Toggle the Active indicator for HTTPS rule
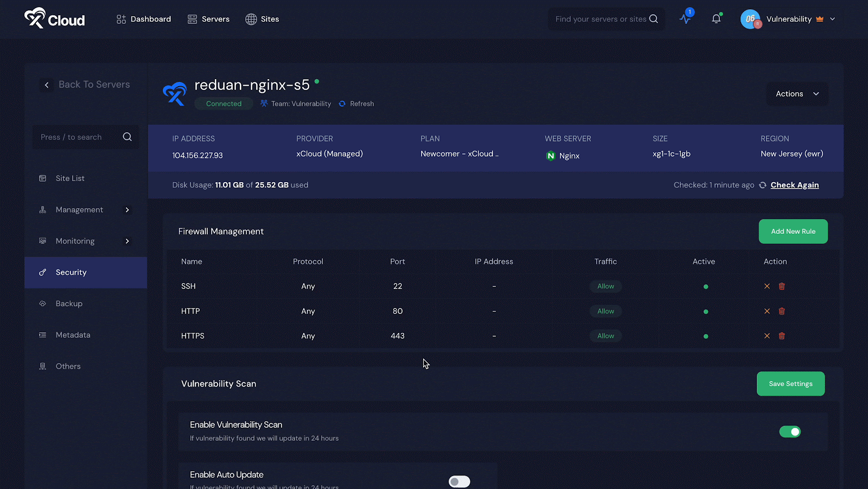The image size is (868, 489). (706, 336)
